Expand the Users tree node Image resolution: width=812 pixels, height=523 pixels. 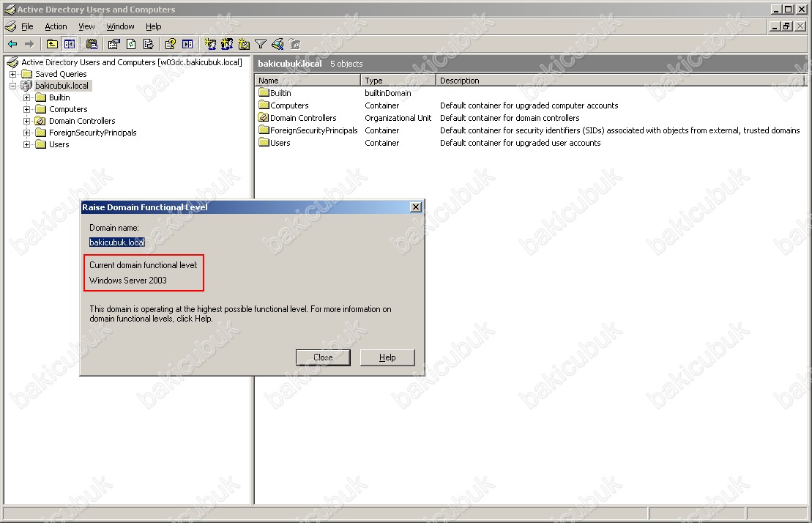click(x=27, y=144)
